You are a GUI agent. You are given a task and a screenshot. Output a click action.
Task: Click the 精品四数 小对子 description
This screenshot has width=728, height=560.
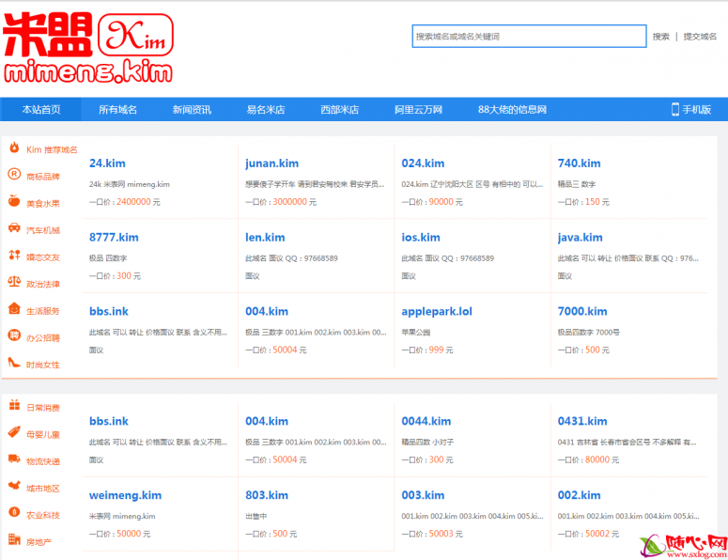click(x=427, y=442)
